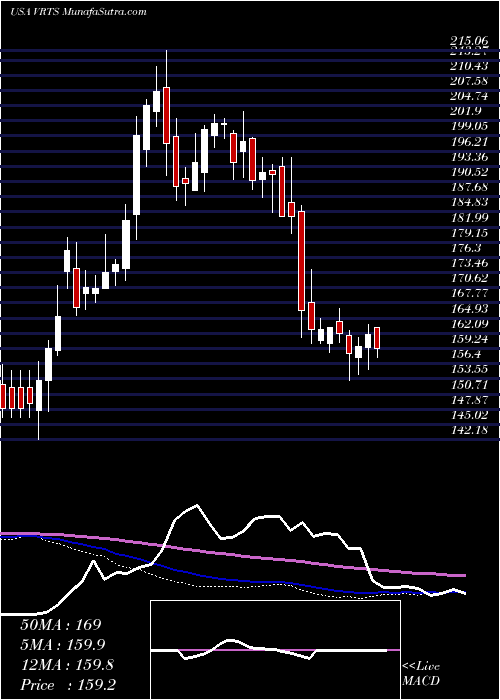Click the '50MA : 169' indicator readout
Image resolution: width=500 pixels, height=700 pixels.
[61, 625]
